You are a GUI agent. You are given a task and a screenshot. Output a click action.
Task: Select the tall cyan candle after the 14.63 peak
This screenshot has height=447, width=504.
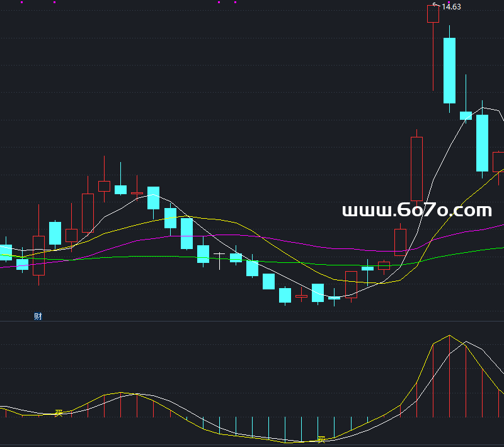[449, 69]
